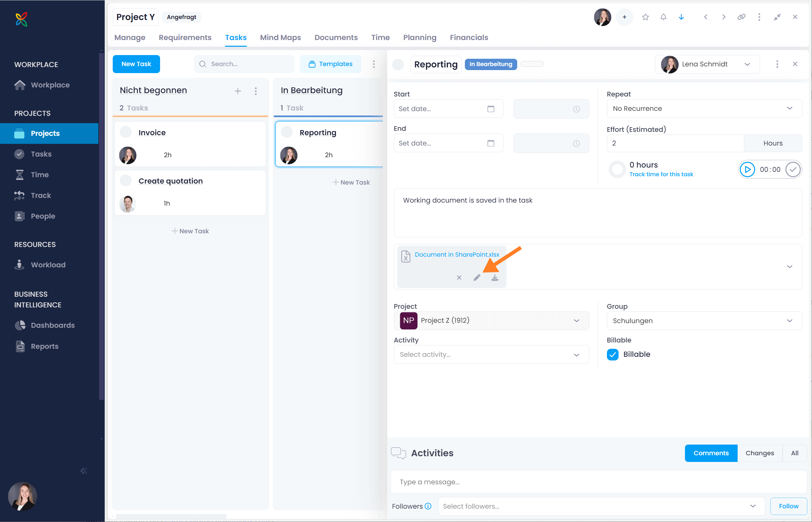Click the blue New Task button
812x522 pixels.
pos(136,64)
